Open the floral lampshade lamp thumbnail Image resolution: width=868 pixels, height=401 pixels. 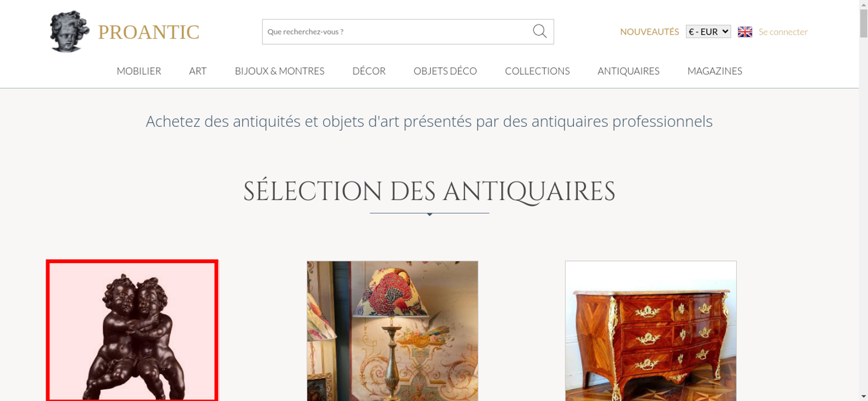[392, 331]
